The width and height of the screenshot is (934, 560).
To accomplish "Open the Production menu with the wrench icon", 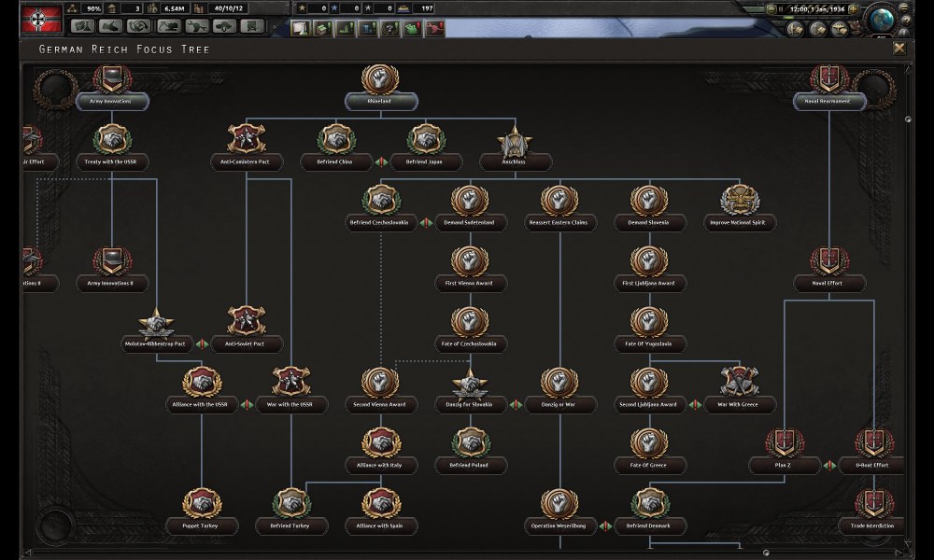I will click(195, 26).
